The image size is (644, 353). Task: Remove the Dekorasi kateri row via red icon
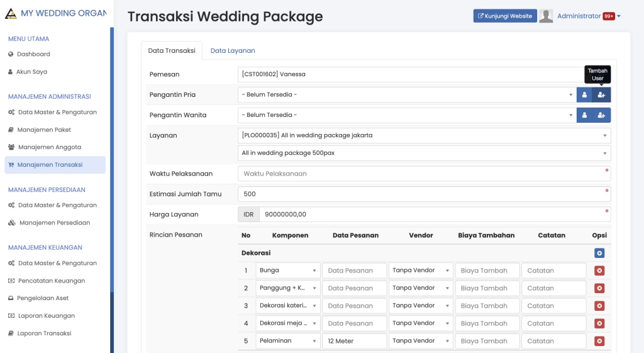pyautogui.click(x=599, y=306)
